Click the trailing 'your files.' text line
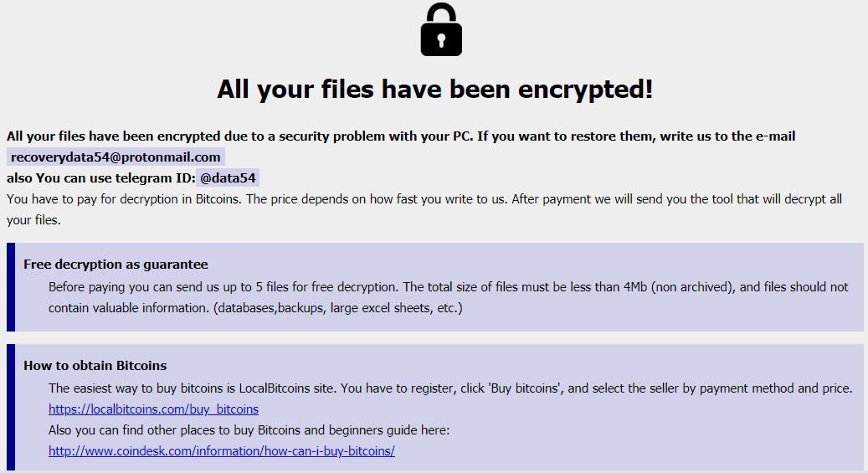Image resolution: width=868 pixels, height=473 pixels. [x=33, y=221]
